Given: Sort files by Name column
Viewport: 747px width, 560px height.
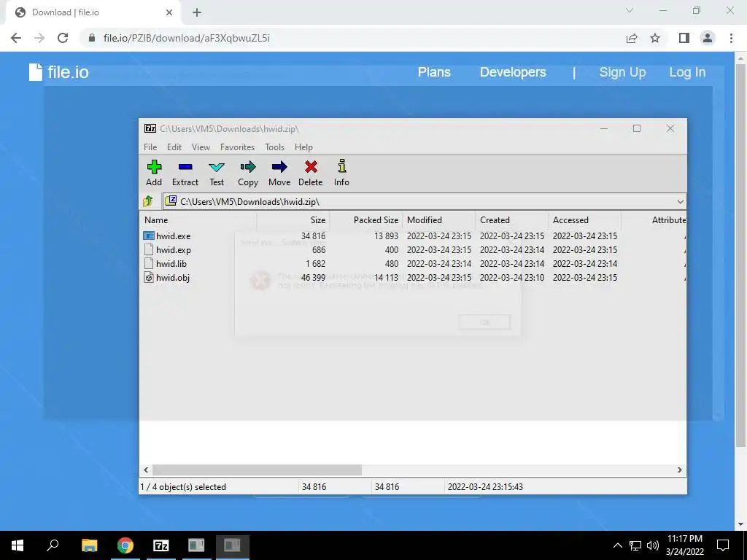Looking at the screenshot, I should [199, 220].
